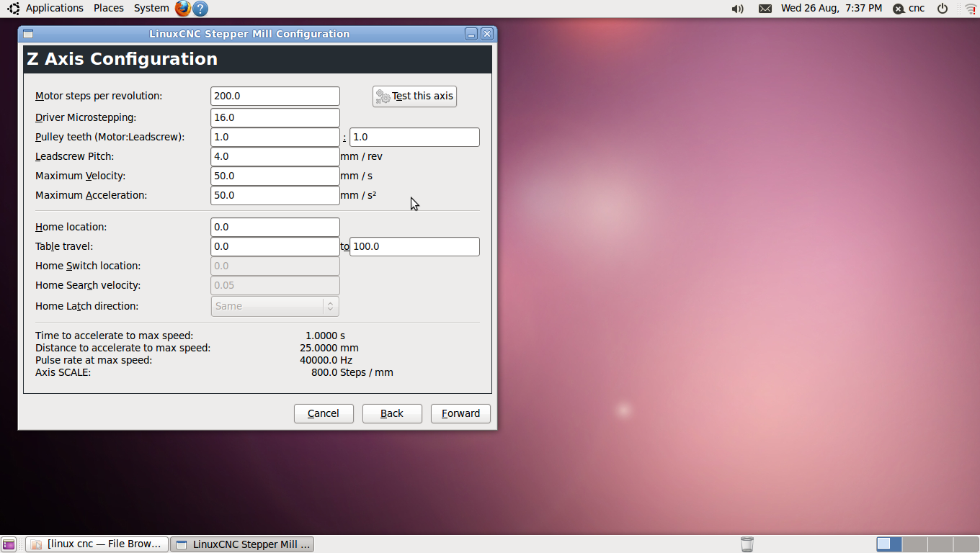Image resolution: width=980 pixels, height=553 pixels.
Task: Cancel the configuration wizard
Action: coord(324,413)
